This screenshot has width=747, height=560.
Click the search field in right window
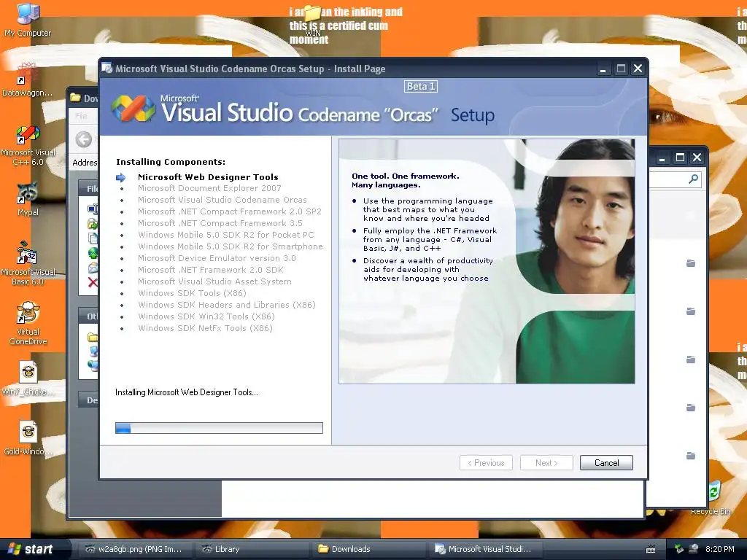[674, 179]
